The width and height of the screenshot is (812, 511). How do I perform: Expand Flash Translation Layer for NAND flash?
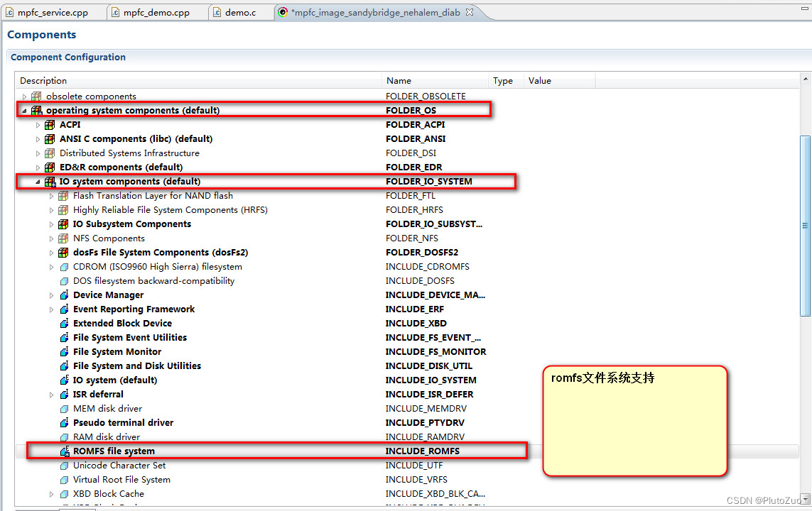pyautogui.click(x=50, y=195)
